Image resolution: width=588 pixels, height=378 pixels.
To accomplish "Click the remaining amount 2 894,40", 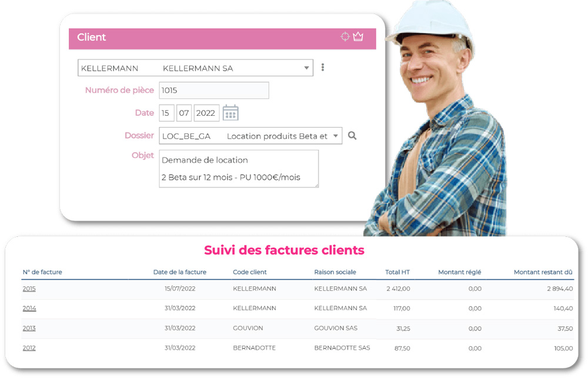I will click(x=560, y=289).
